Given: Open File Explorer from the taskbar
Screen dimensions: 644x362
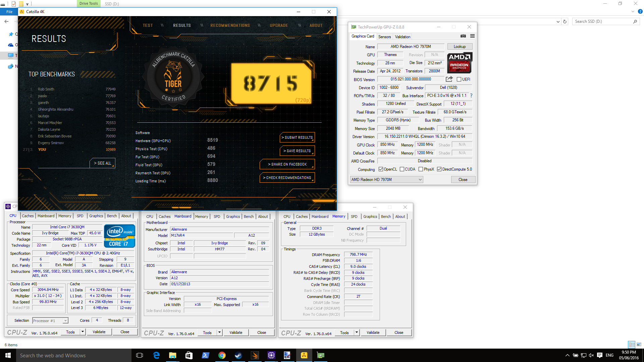Looking at the screenshot, I should (173, 355).
